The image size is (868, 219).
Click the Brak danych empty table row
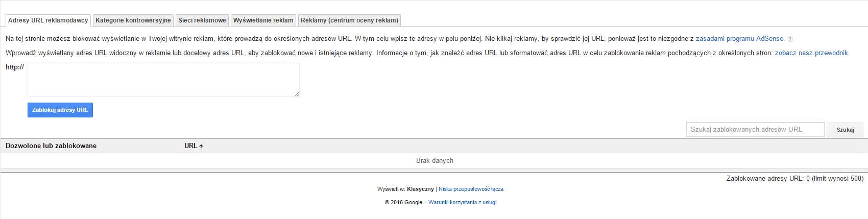[x=434, y=161]
